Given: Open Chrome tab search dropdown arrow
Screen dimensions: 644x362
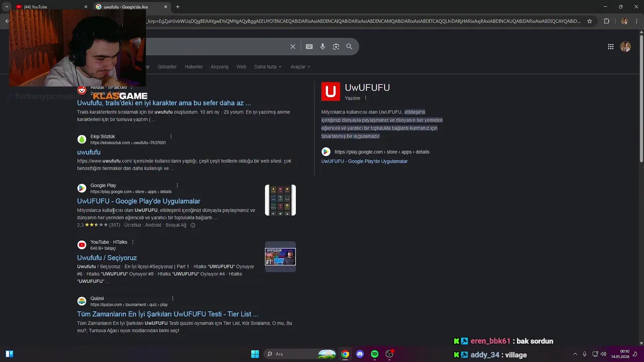Looking at the screenshot, I should pos(7,7).
